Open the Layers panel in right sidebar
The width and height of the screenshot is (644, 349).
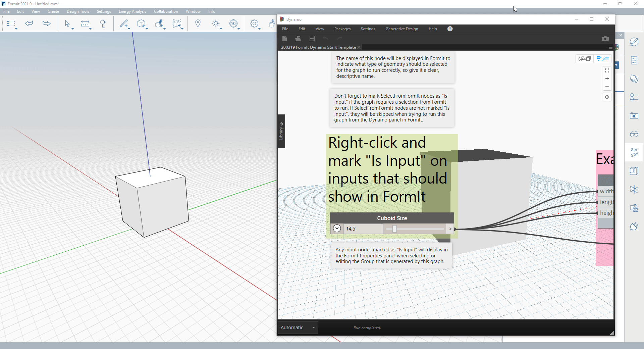tap(634, 79)
